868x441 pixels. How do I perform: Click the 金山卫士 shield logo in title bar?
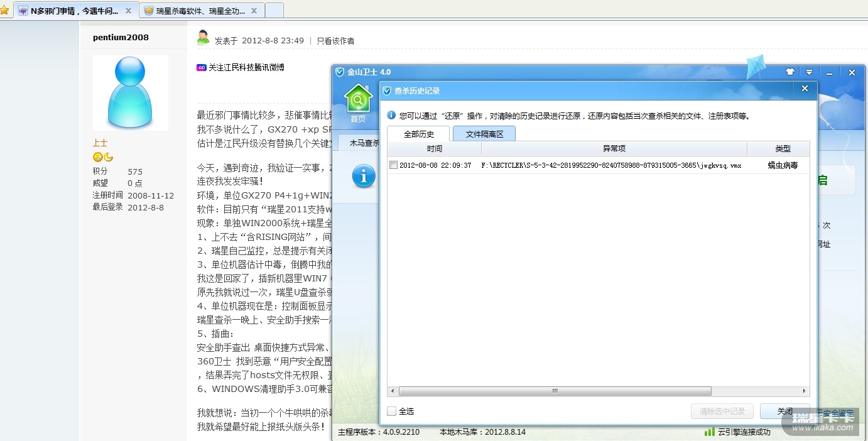coord(340,72)
